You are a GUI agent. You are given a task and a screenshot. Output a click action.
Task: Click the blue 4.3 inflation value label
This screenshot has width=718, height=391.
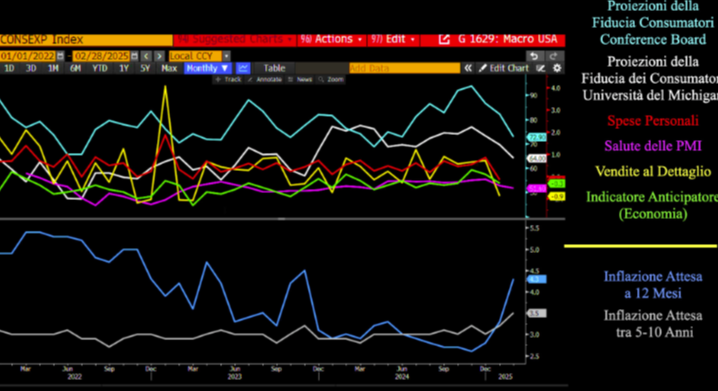coord(537,279)
